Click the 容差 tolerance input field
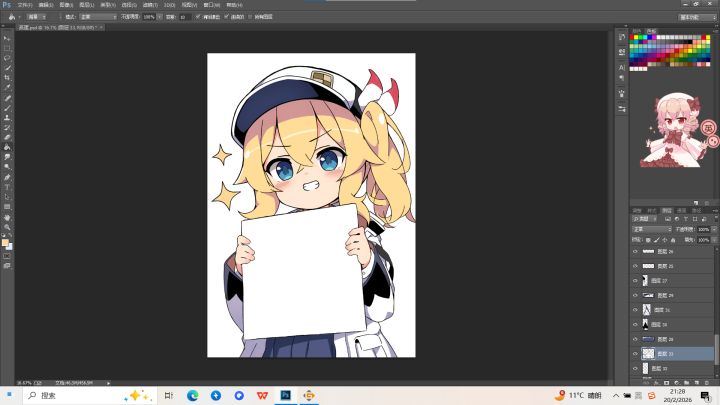 click(185, 17)
